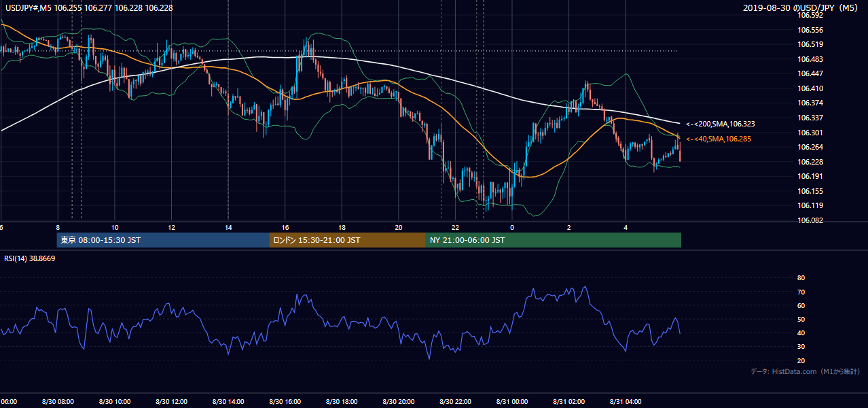Click hour label 10 under the price chart
The height and width of the screenshot is (408, 868).
pyautogui.click(x=115, y=227)
